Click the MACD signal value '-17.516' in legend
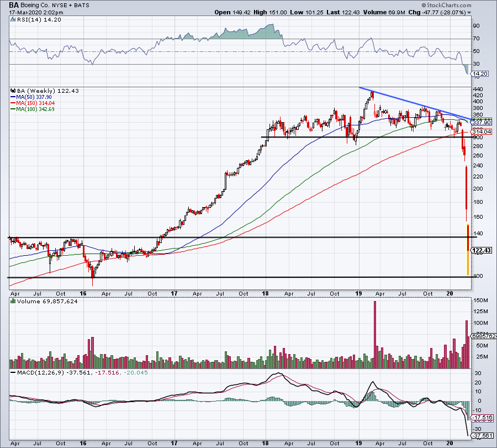497x448 pixels. (x=107, y=372)
